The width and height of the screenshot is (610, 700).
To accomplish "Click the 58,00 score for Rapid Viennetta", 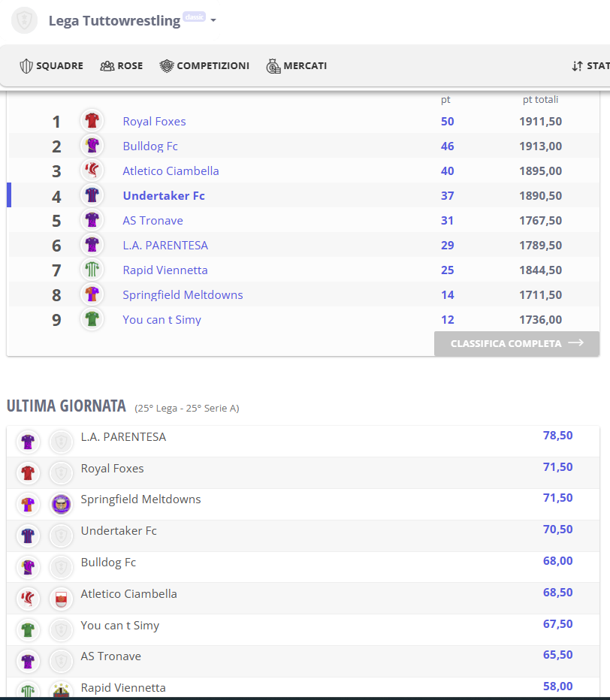I will click(557, 686).
